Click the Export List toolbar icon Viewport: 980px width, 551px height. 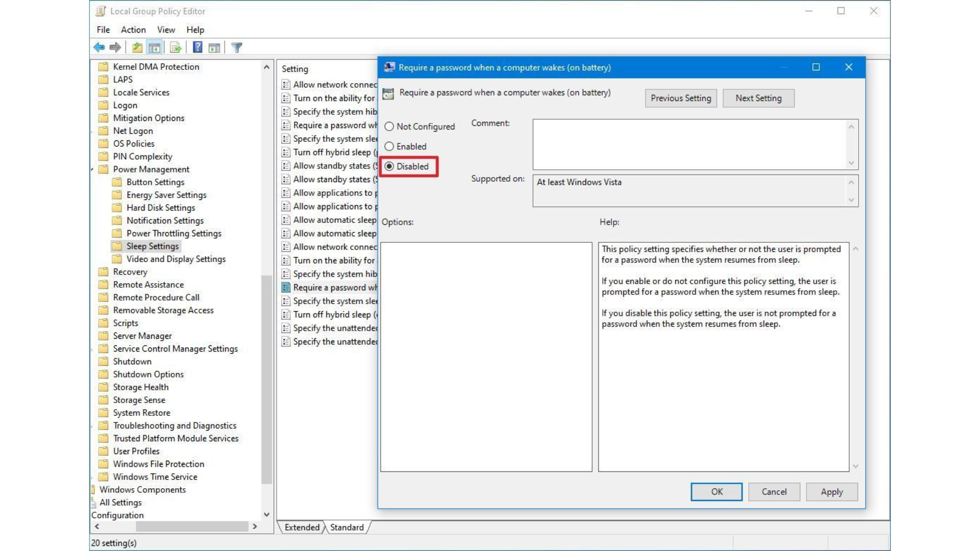pyautogui.click(x=175, y=47)
